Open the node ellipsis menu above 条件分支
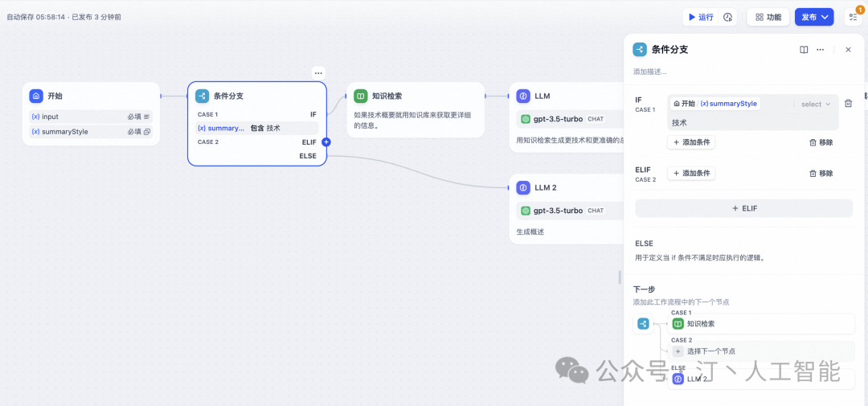The image size is (868, 406). [x=317, y=72]
